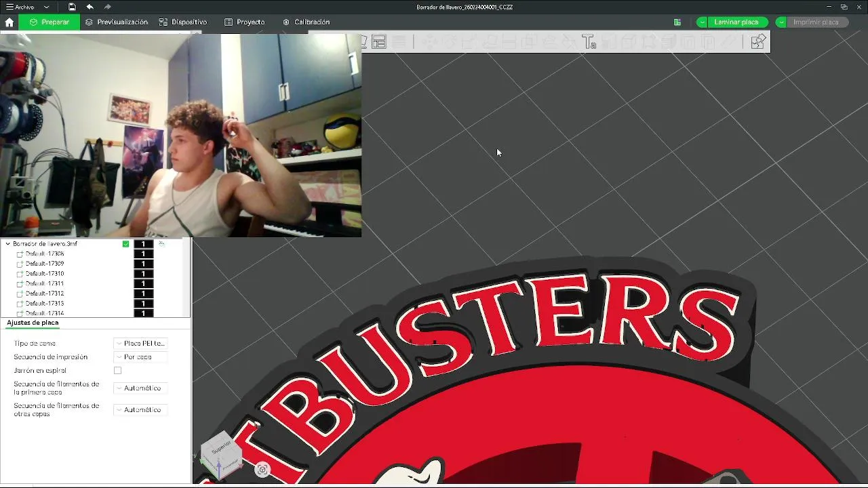Select Default-17310 in the object list
This screenshot has height=488, width=868.
[45, 274]
